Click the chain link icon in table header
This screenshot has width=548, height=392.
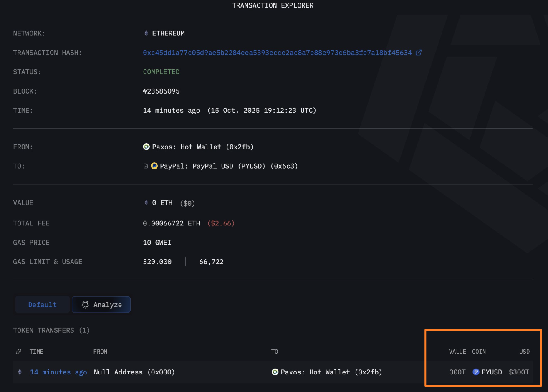(18, 352)
